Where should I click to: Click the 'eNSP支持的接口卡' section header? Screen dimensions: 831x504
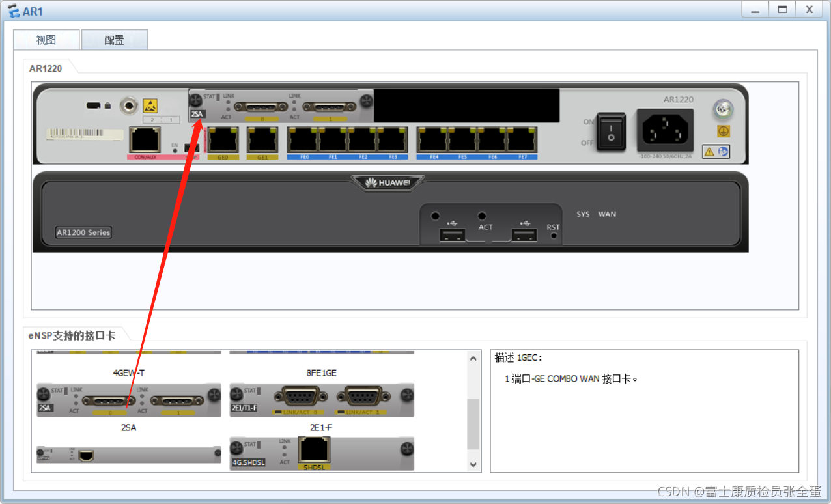(x=72, y=335)
